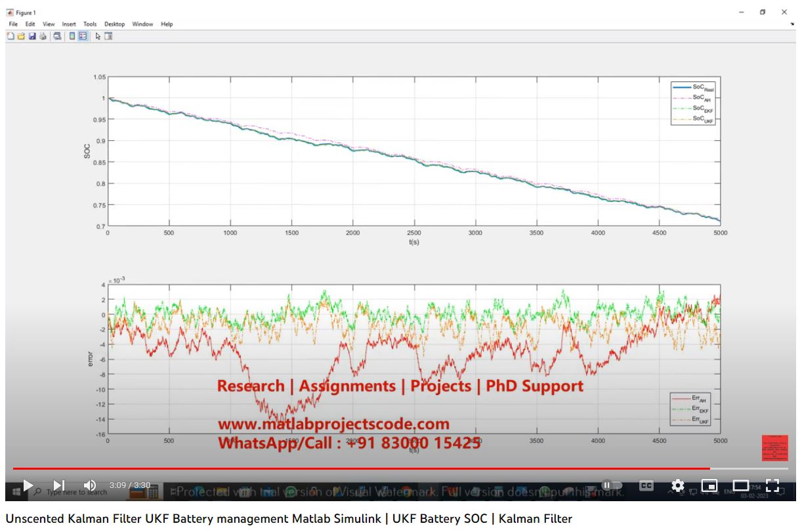The height and width of the screenshot is (532, 802).
Task: Switch to theater mode
Action: point(741,485)
